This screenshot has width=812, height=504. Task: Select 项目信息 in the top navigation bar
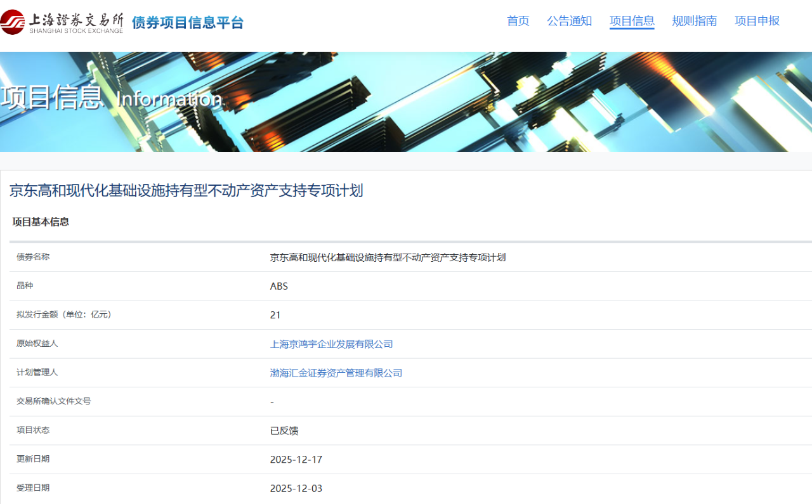(x=631, y=21)
